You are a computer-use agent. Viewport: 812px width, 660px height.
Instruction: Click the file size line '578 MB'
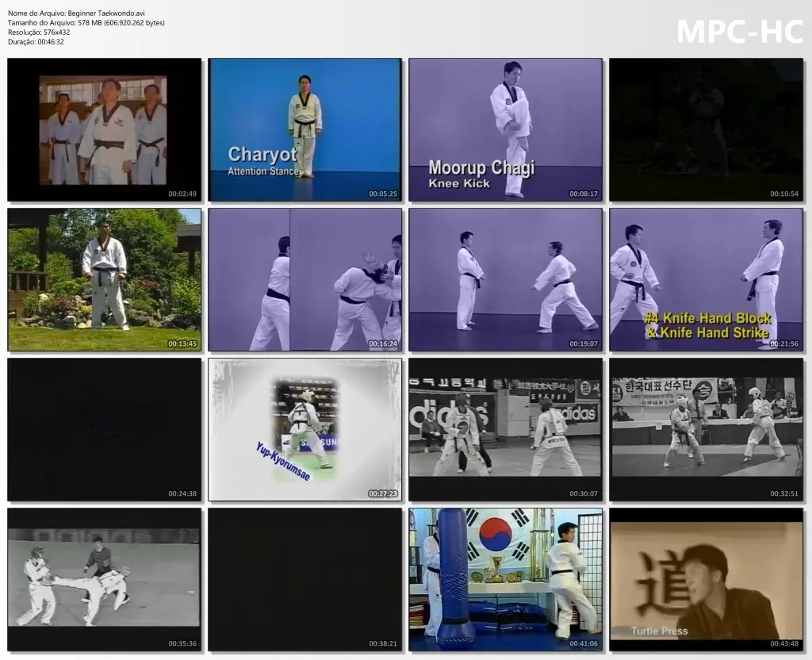pyautogui.click(x=86, y=23)
